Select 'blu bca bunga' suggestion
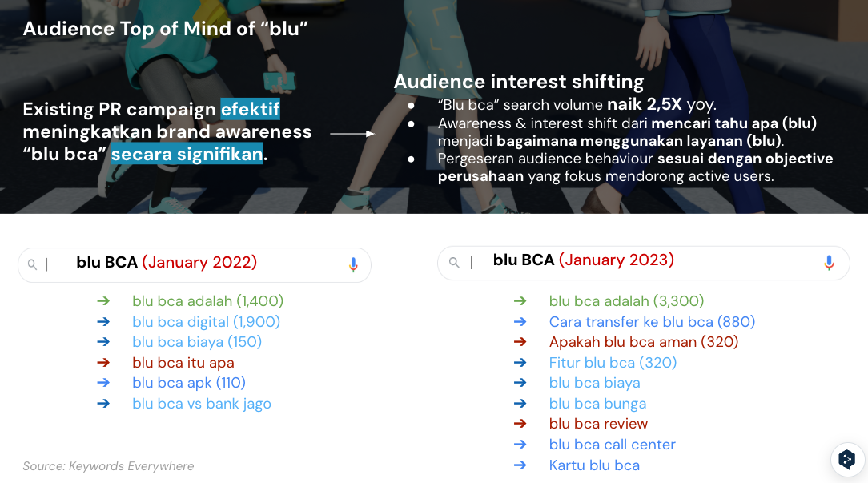 pyautogui.click(x=598, y=404)
